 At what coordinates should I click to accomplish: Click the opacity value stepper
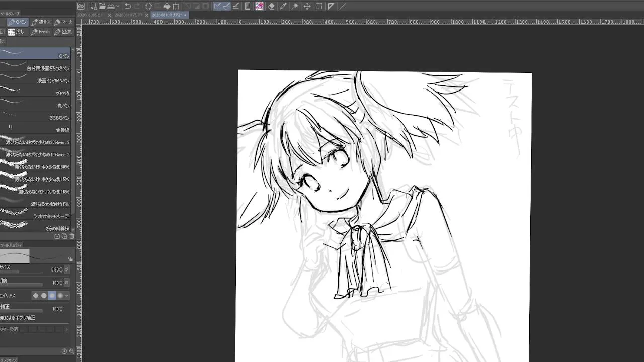(x=61, y=283)
